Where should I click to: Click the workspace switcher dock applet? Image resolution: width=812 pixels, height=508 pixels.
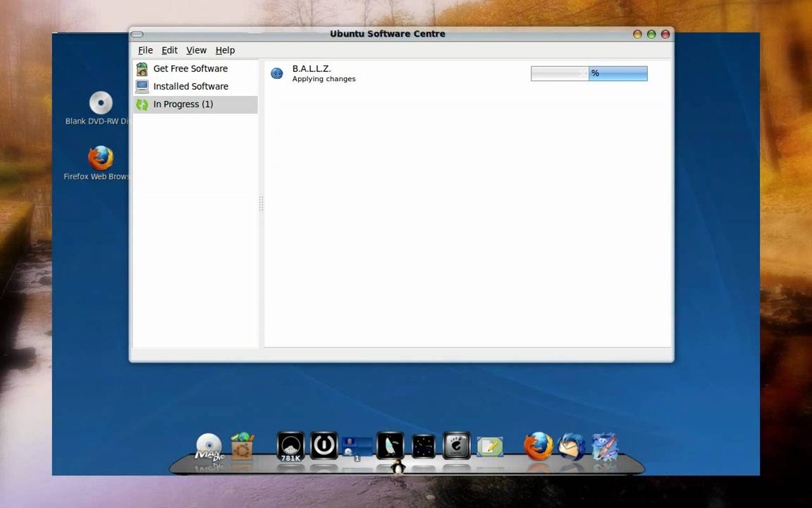coord(357,448)
